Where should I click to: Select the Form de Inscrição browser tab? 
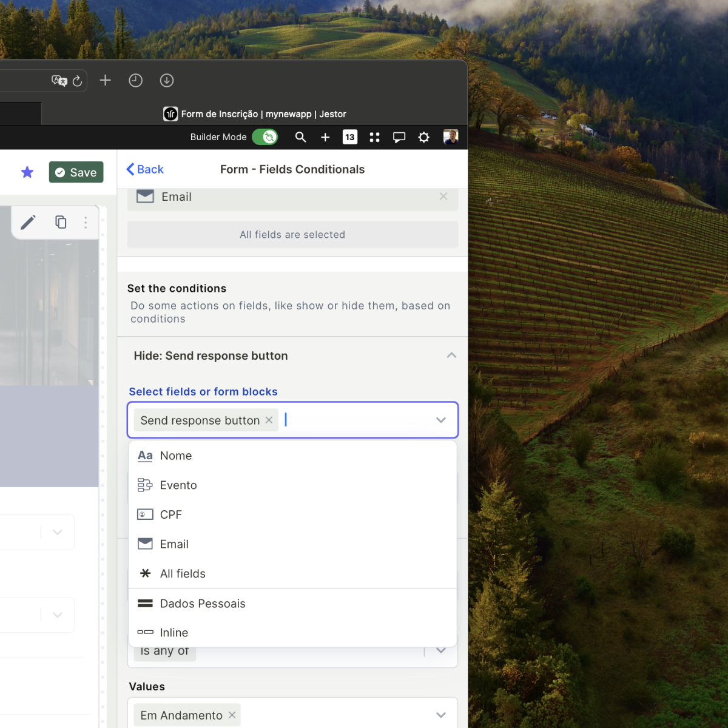pos(255,114)
